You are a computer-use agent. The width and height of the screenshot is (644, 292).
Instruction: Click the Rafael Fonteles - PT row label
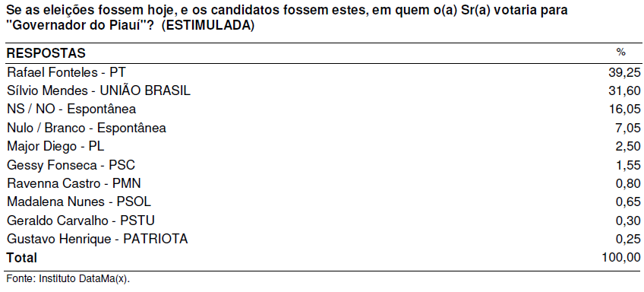point(66,73)
